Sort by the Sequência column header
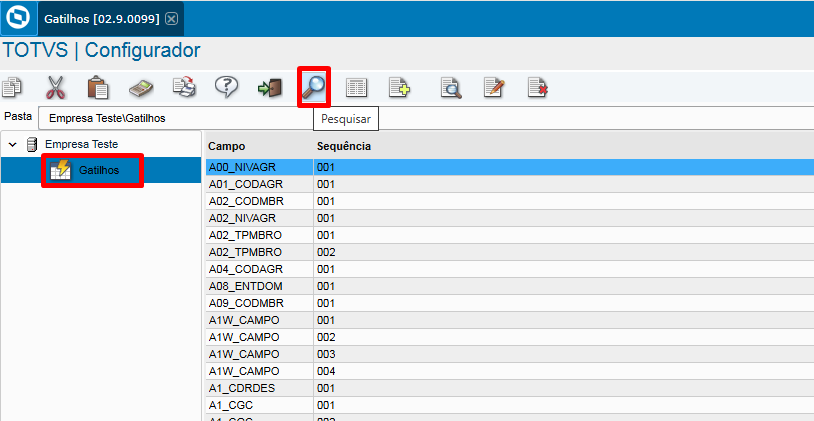 pyautogui.click(x=344, y=146)
